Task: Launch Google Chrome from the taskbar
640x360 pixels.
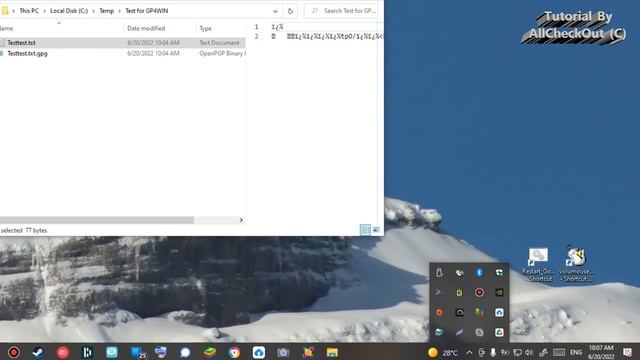Action: (x=234, y=352)
